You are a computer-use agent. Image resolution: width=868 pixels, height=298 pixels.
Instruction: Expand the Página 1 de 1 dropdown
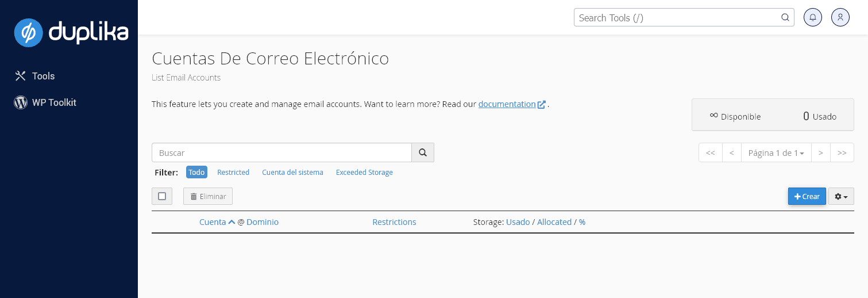(x=776, y=152)
